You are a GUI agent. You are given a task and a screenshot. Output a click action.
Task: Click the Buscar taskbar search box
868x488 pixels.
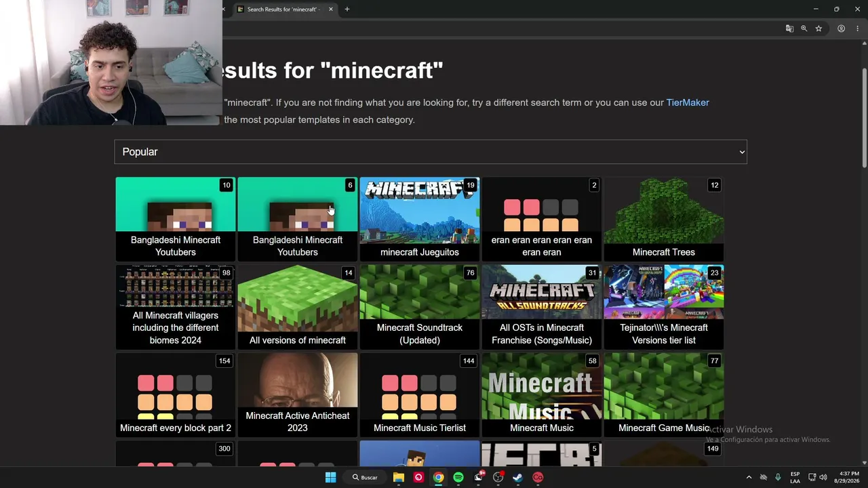tap(365, 477)
